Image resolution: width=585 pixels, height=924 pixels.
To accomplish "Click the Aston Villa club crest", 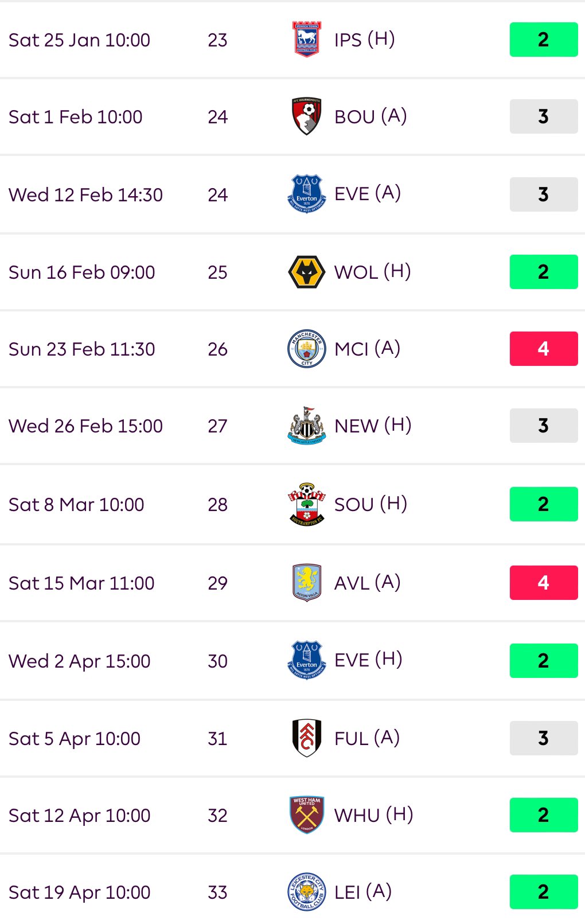I will 307,582.
